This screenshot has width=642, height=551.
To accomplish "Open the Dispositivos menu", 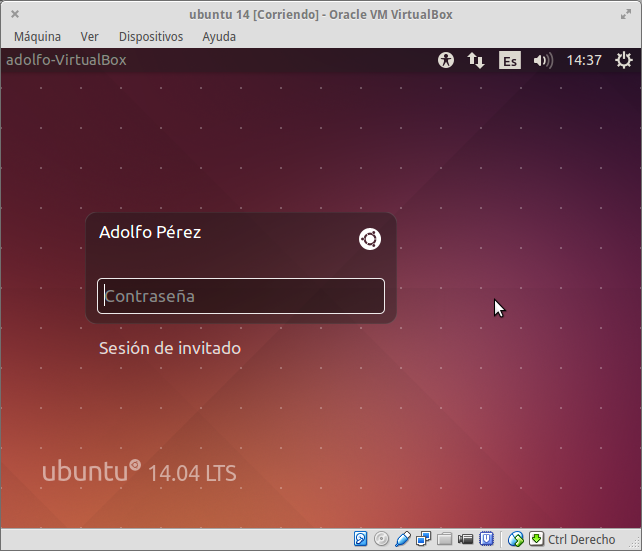I will 151,37.
